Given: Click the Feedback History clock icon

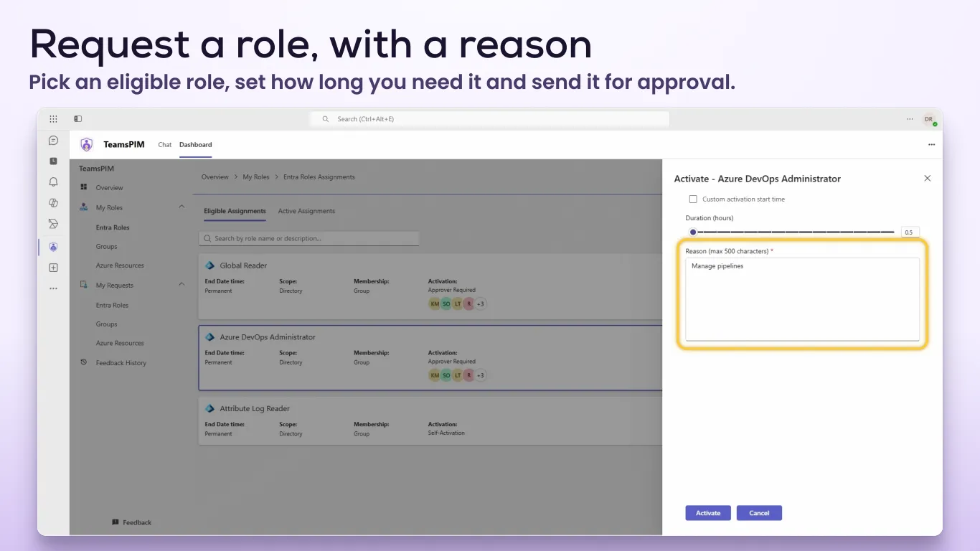Looking at the screenshot, I should click(x=84, y=363).
